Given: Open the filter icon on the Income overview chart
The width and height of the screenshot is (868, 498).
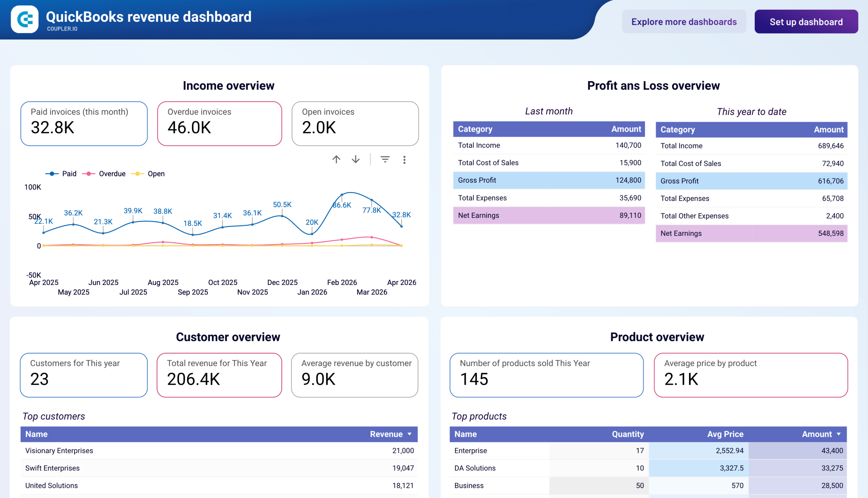Looking at the screenshot, I should 385,159.
